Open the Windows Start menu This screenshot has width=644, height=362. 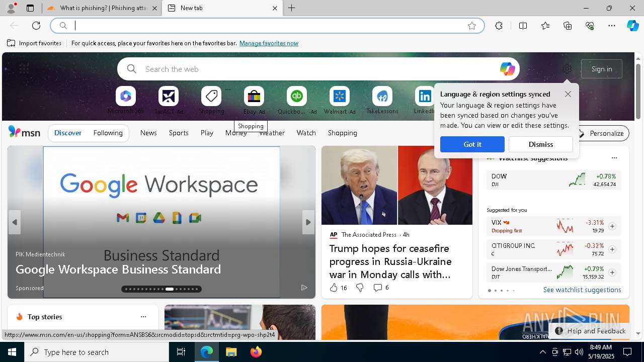12,352
